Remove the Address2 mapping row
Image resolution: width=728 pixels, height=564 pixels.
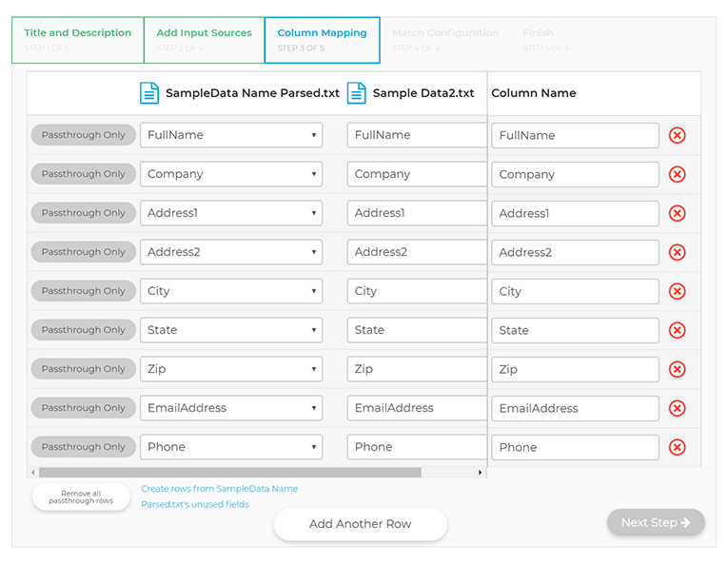click(677, 252)
